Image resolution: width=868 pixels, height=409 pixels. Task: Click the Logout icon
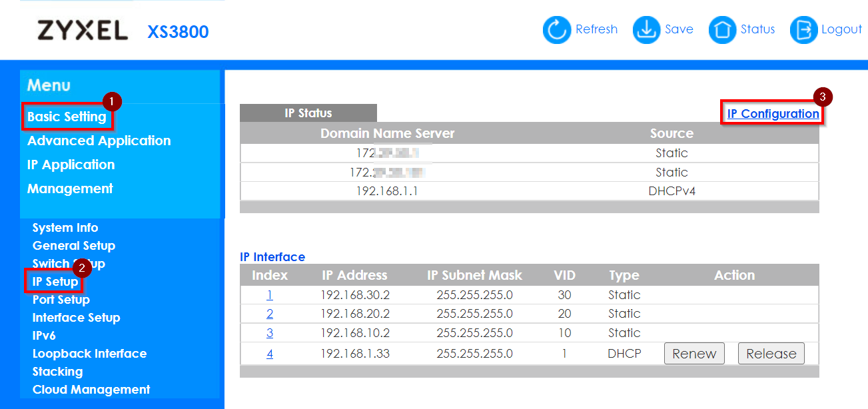(803, 30)
